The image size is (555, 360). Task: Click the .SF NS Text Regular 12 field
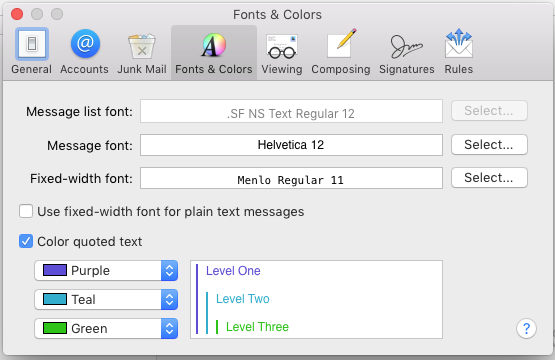[291, 111]
